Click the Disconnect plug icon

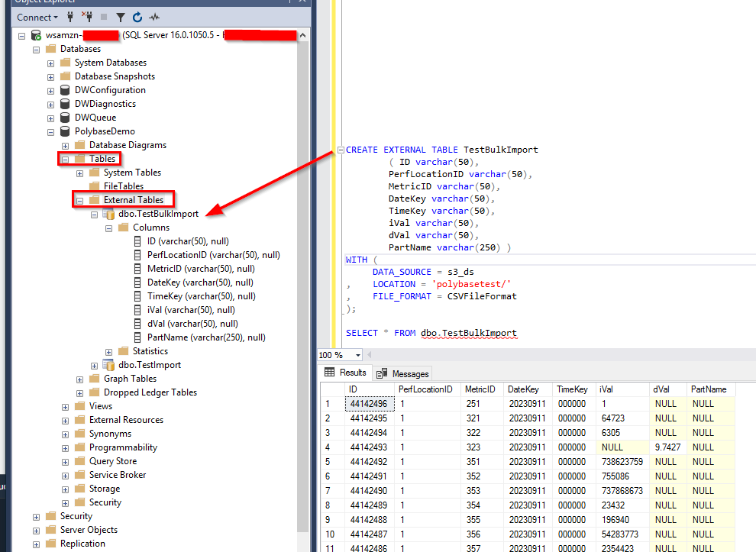click(x=87, y=18)
